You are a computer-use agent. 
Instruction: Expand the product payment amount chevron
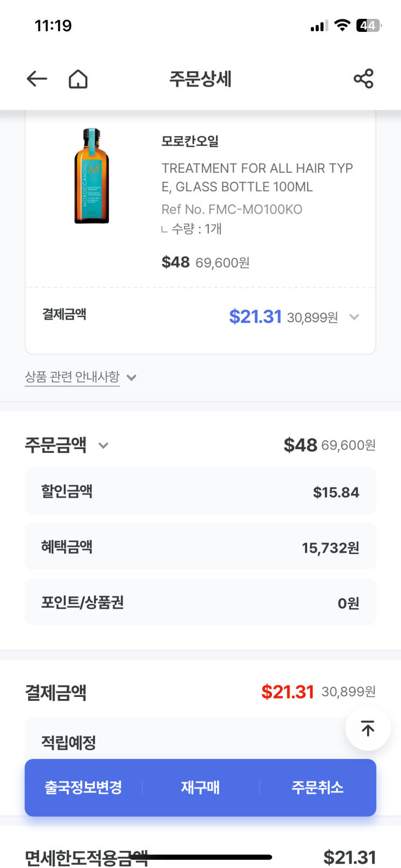[354, 317]
